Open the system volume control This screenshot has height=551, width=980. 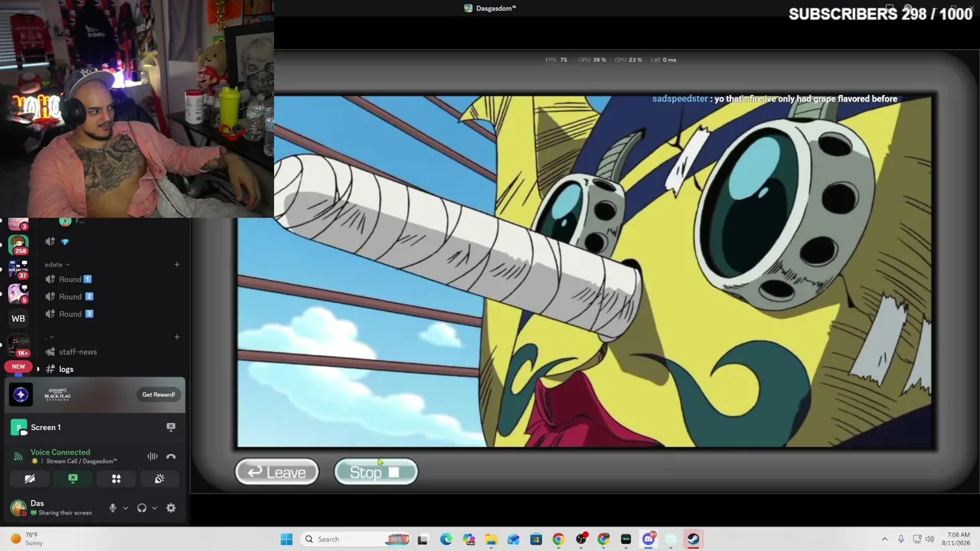[x=931, y=540]
